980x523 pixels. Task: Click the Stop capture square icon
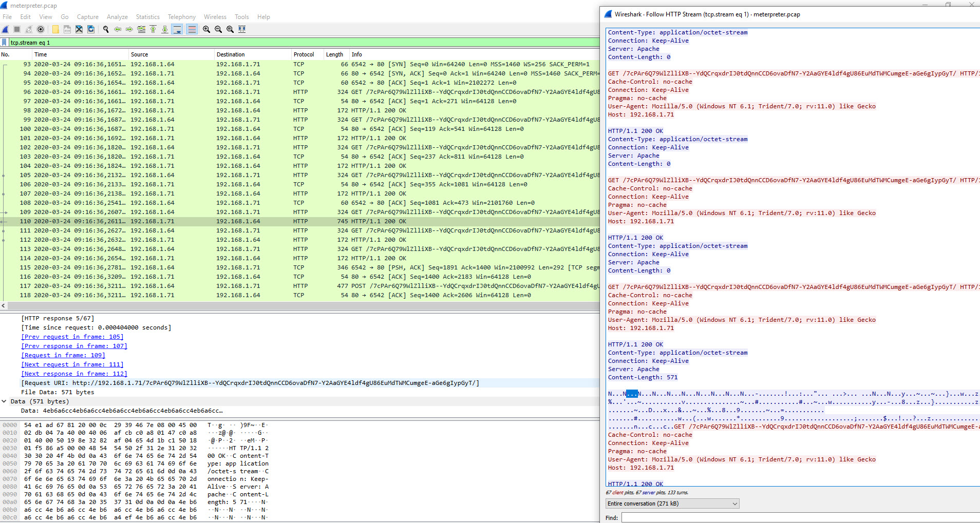tap(17, 29)
